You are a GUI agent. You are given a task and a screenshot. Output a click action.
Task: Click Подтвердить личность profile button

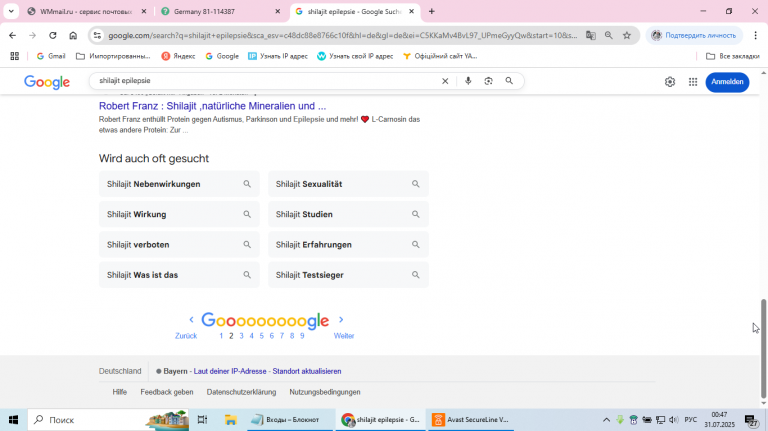click(x=695, y=35)
